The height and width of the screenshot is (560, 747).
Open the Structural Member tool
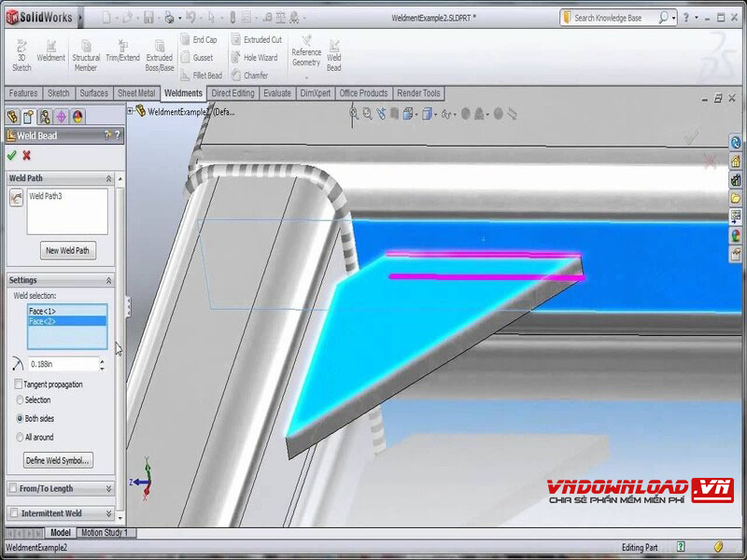pyautogui.click(x=86, y=55)
